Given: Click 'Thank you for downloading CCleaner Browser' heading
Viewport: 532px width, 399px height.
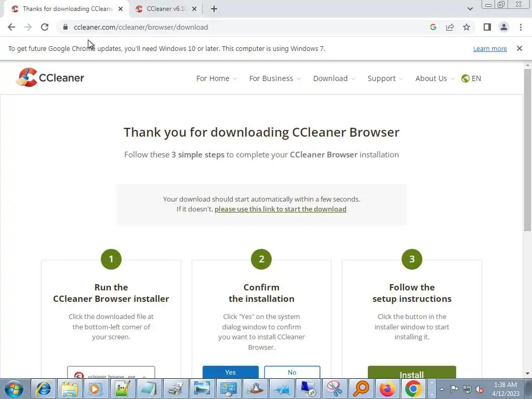Looking at the screenshot, I should (261, 132).
